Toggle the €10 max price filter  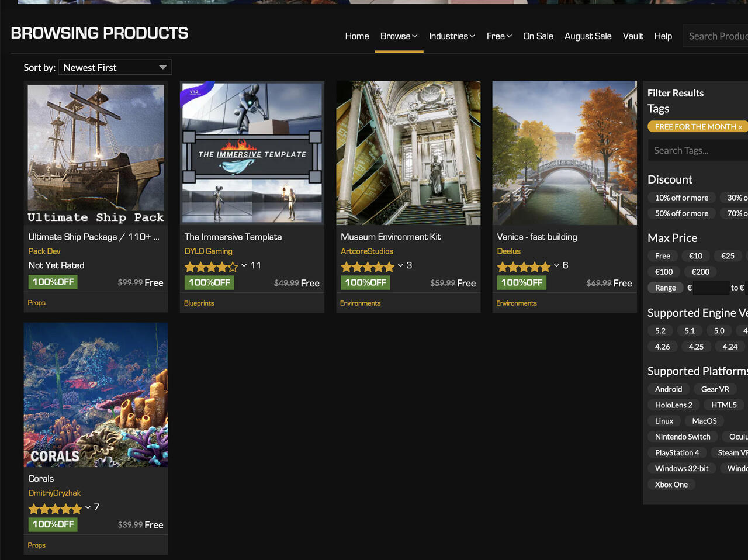pyautogui.click(x=695, y=255)
